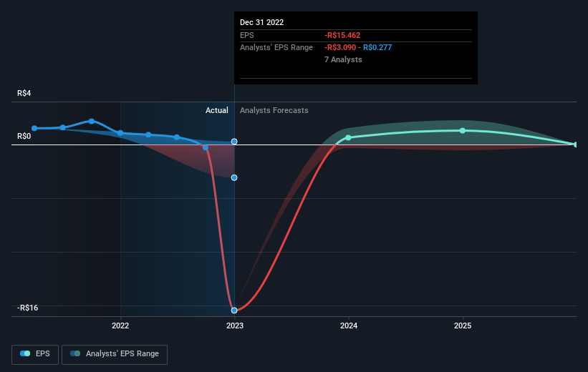Click the EPS point just below zero before 2023
Screen dimensions: 588x372
[x=206, y=147]
